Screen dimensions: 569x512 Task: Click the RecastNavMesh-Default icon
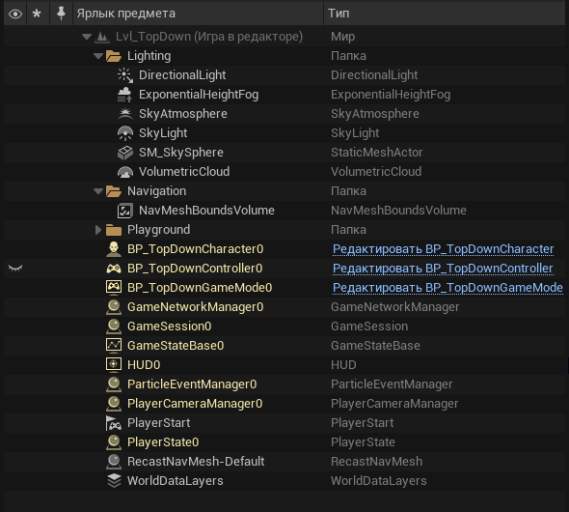point(114,462)
